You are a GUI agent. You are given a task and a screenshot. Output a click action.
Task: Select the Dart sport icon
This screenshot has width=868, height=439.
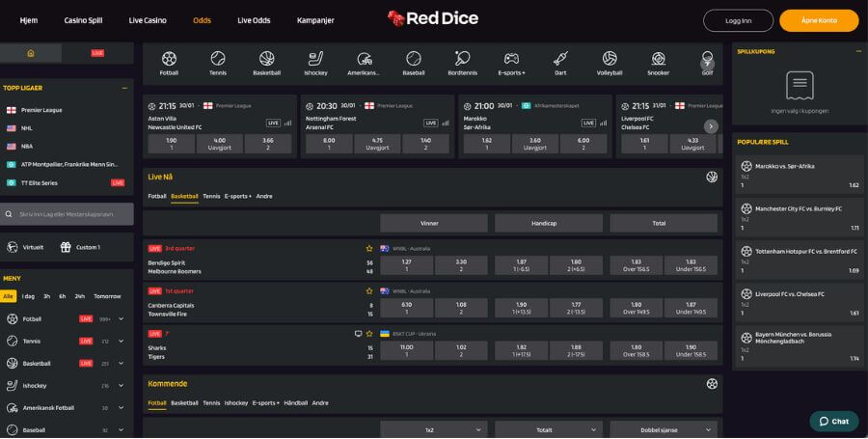pyautogui.click(x=560, y=58)
